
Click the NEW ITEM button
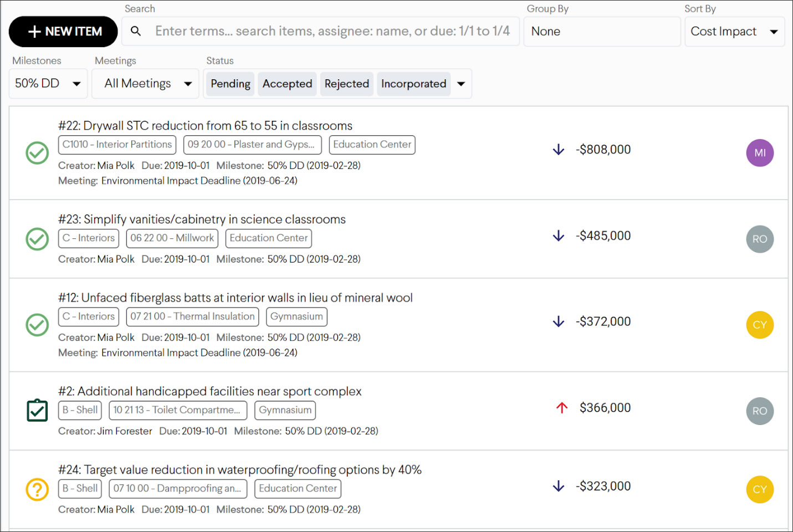click(x=63, y=32)
